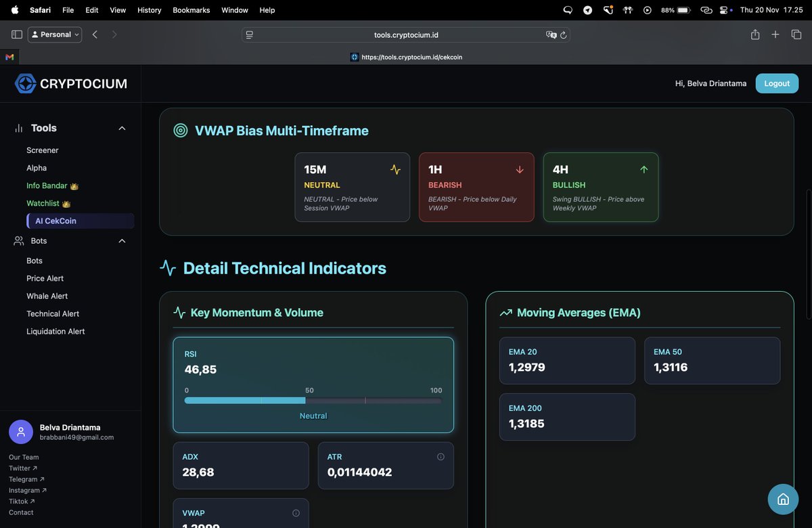The height and width of the screenshot is (528, 812).
Task: Show Safari tab overview icon
Action: pos(796,35)
